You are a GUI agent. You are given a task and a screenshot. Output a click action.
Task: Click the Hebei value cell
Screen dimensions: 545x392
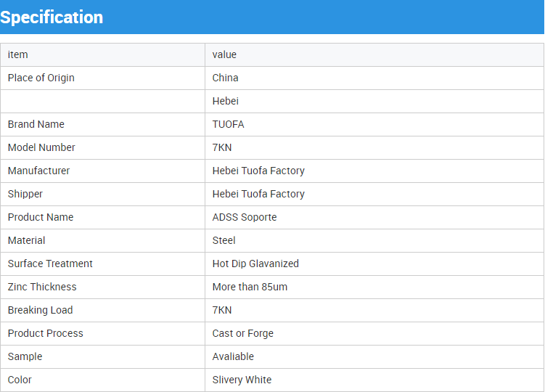coord(374,101)
